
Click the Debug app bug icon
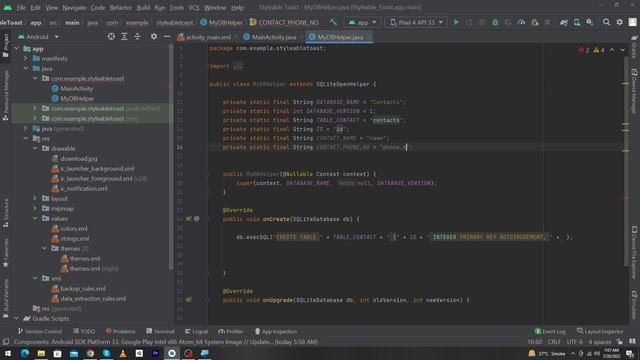pyautogui.click(x=495, y=22)
